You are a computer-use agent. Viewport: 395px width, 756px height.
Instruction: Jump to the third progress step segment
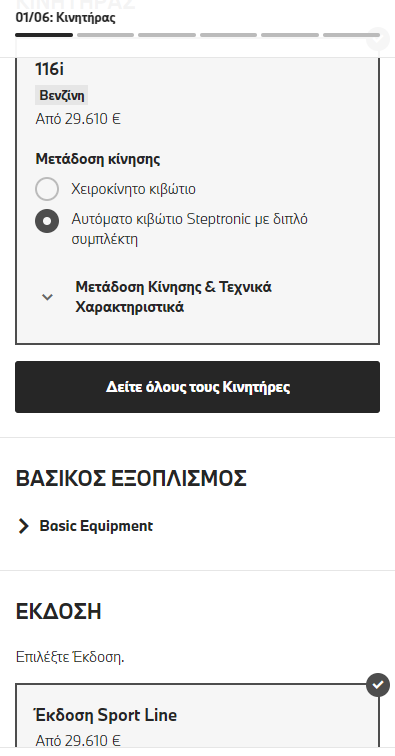(167, 35)
